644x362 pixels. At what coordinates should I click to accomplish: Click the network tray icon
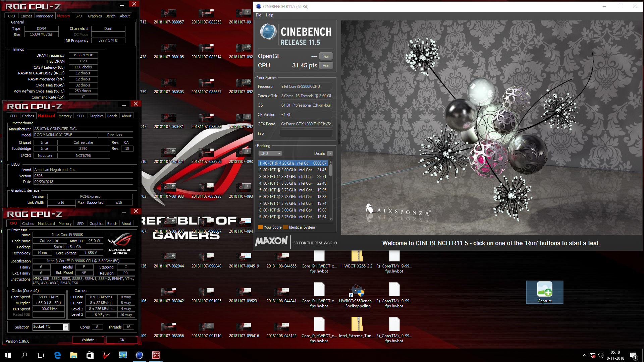[593, 355]
